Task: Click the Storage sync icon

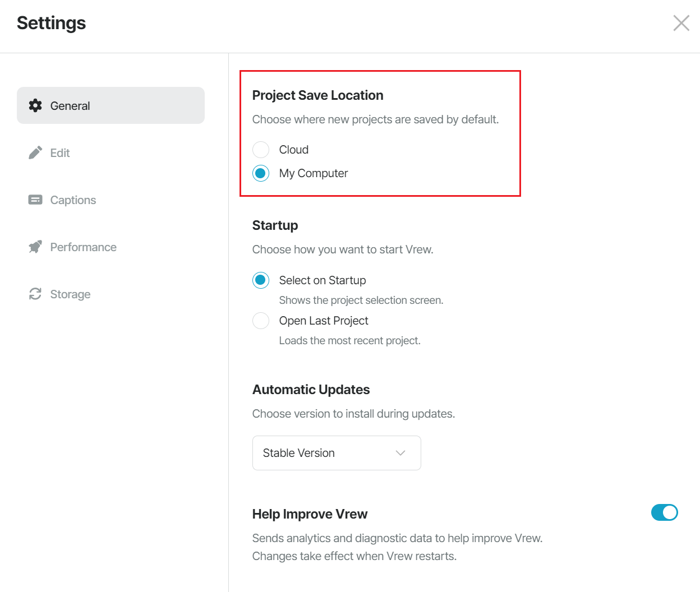Action: click(35, 294)
